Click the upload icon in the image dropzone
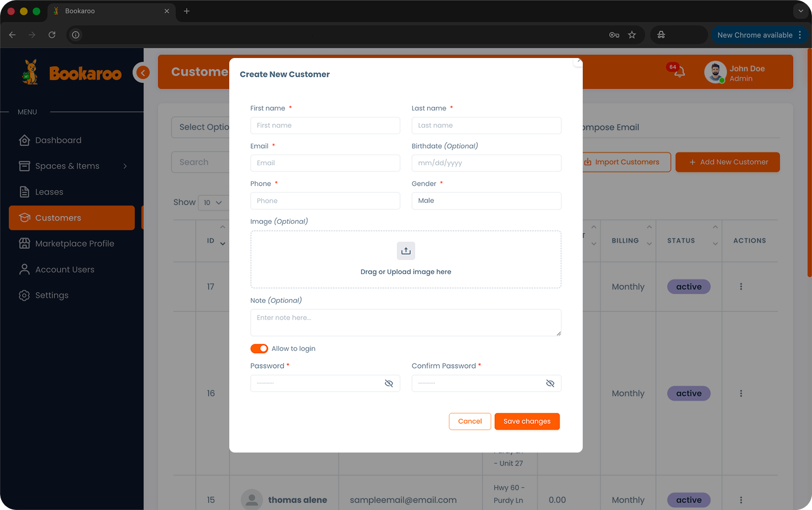 [406, 251]
